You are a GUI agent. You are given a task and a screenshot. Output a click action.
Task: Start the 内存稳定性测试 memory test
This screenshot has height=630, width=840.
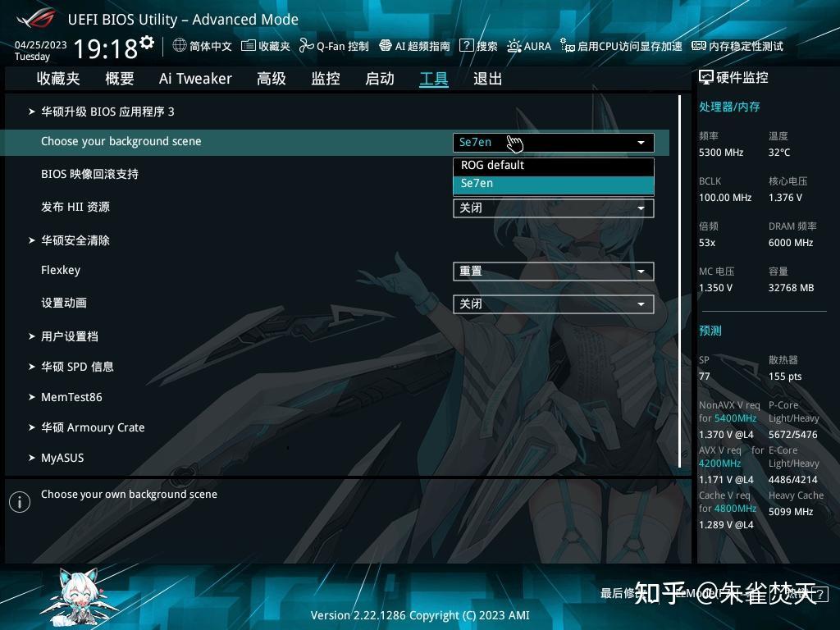pos(737,46)
